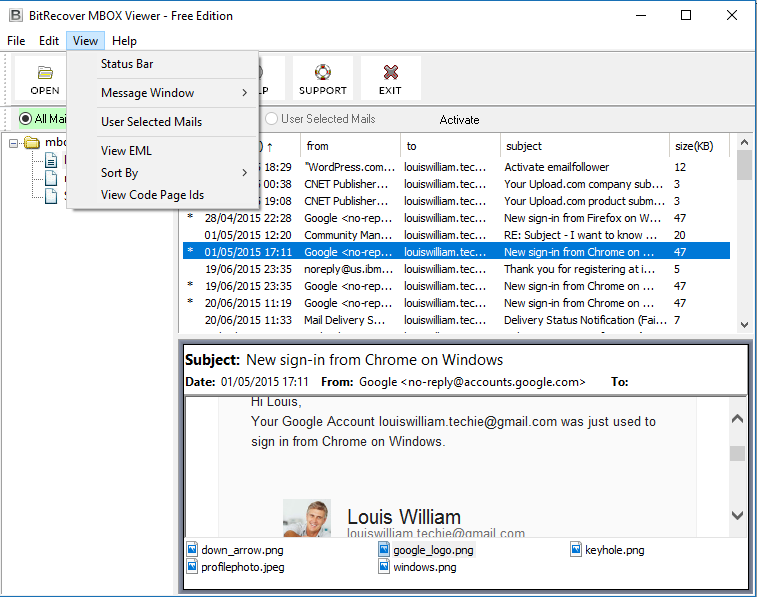Click the OPEN toolbar folder icon
757x597 pixels.
tap(45, 72)
